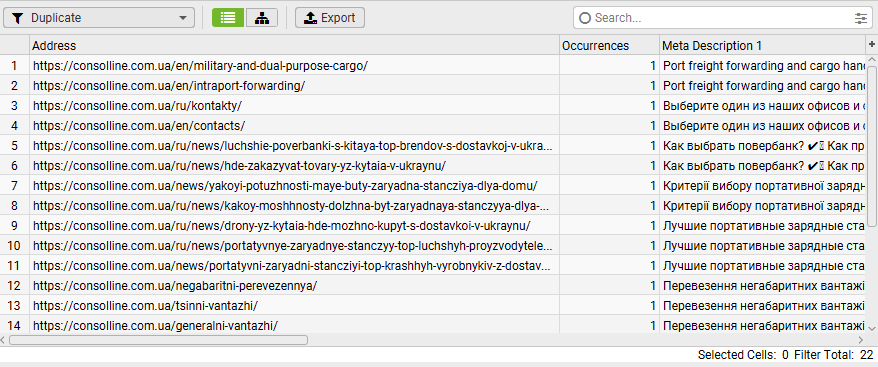The image size is (878, 367).
Task: Open the Duplicate filter dropdown
Action: pos(99,17)
